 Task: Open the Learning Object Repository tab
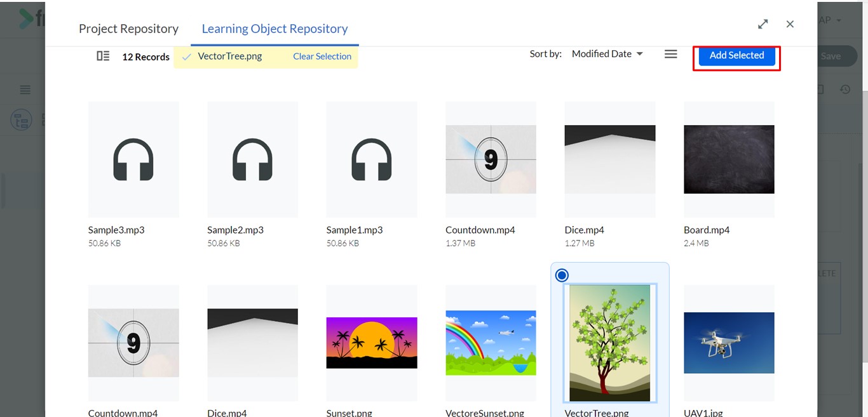click(275, 29)
